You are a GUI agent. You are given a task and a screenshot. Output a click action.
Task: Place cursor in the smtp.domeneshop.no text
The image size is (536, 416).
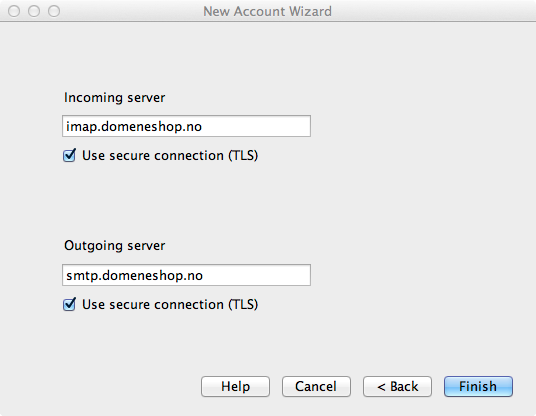point(134,276)
